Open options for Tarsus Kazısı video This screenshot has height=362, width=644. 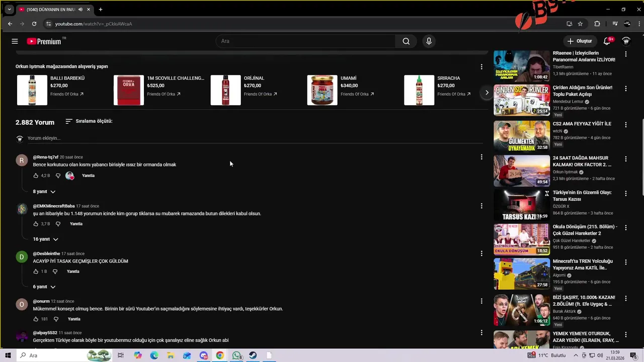626,194
